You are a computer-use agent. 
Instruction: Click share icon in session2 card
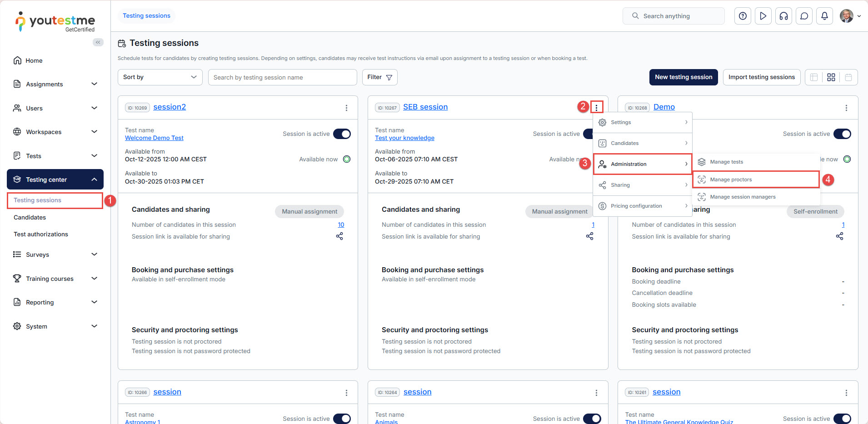click(x=339, y=236)
